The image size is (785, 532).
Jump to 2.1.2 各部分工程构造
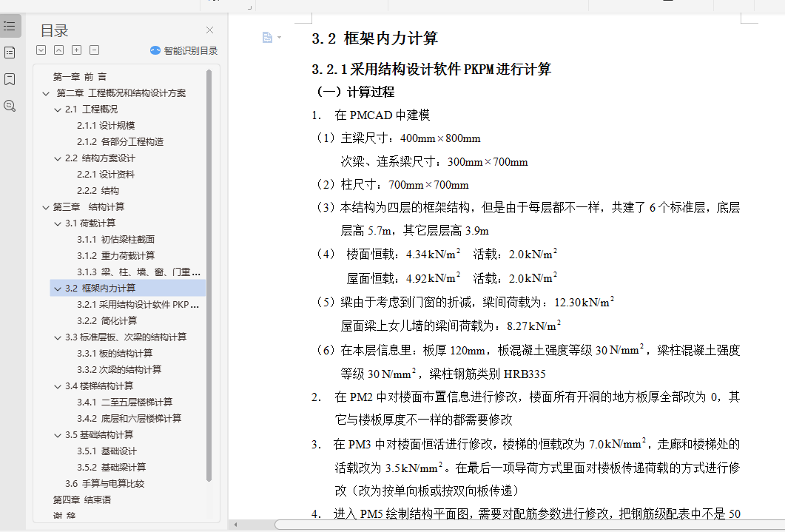(120, 141)
